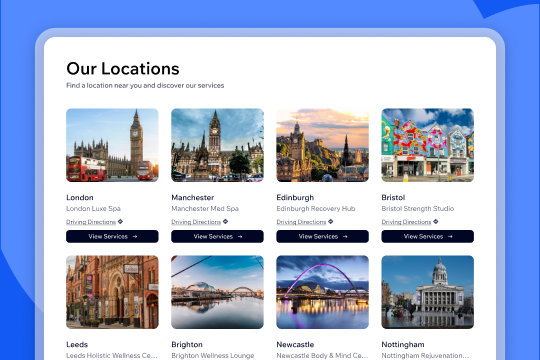Click 'Nottingham Rejuvenation...' text
The width and height of the screenshot is (540, 360).
[x=425, y=356]
